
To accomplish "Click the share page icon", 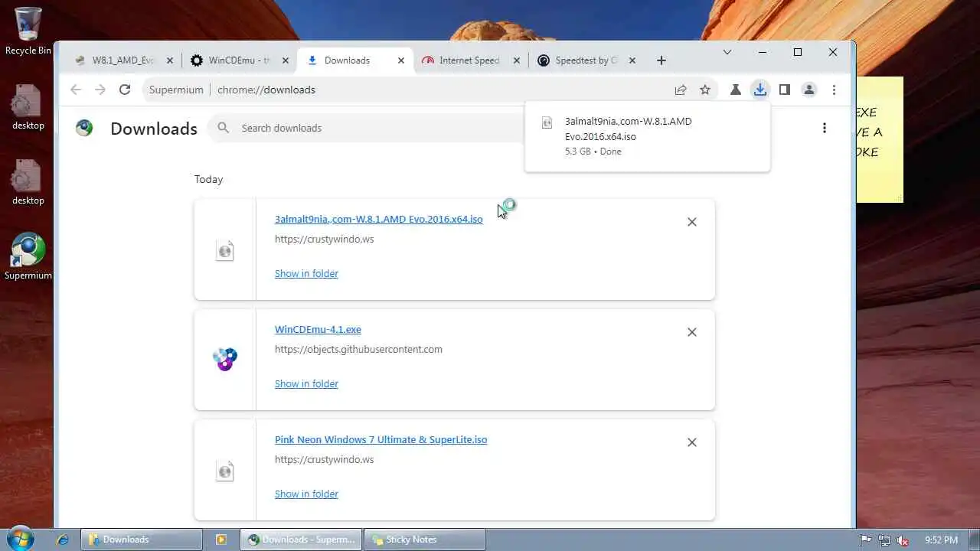I will pos(681,90).
